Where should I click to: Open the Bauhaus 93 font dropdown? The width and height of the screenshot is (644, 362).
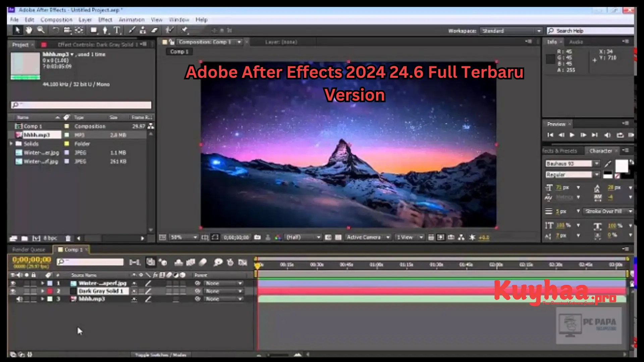[x=597, y=164]
